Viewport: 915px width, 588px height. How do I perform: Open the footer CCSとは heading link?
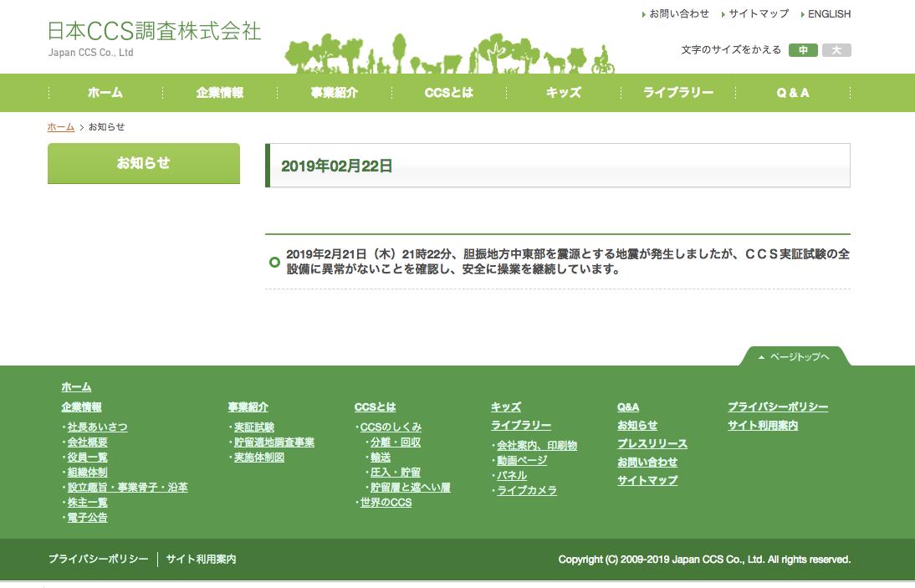tap(375, 407)
